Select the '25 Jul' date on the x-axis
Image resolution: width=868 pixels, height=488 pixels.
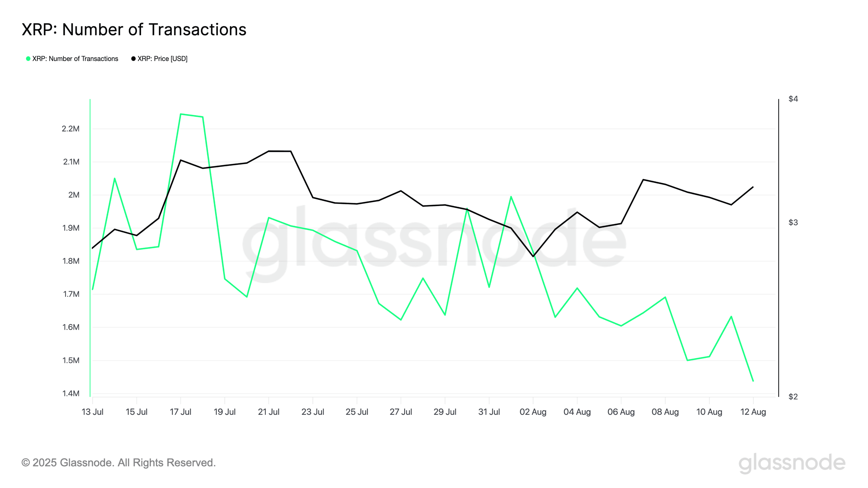357,412
